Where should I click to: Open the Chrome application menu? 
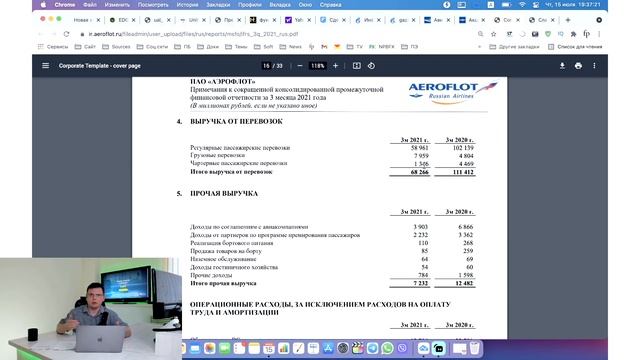click(64, 4)
